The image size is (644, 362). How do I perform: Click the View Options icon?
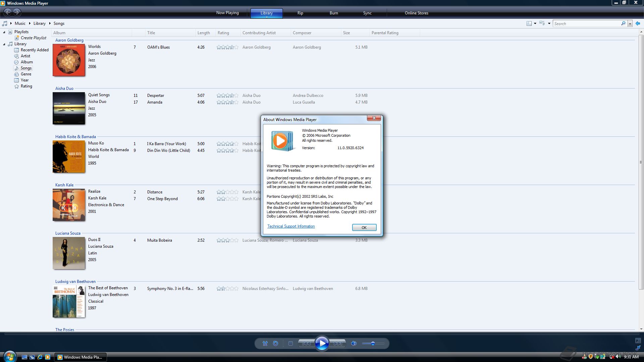[x=542, y=23]
